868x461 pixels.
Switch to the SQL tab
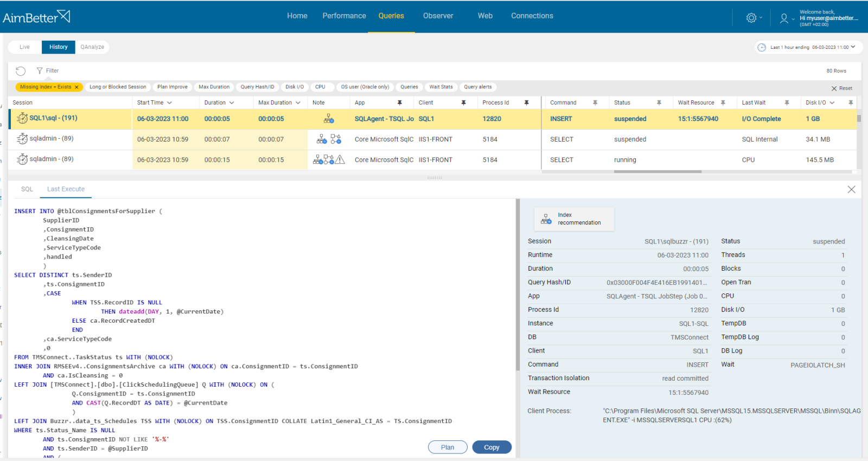click(x=27, y=189)
